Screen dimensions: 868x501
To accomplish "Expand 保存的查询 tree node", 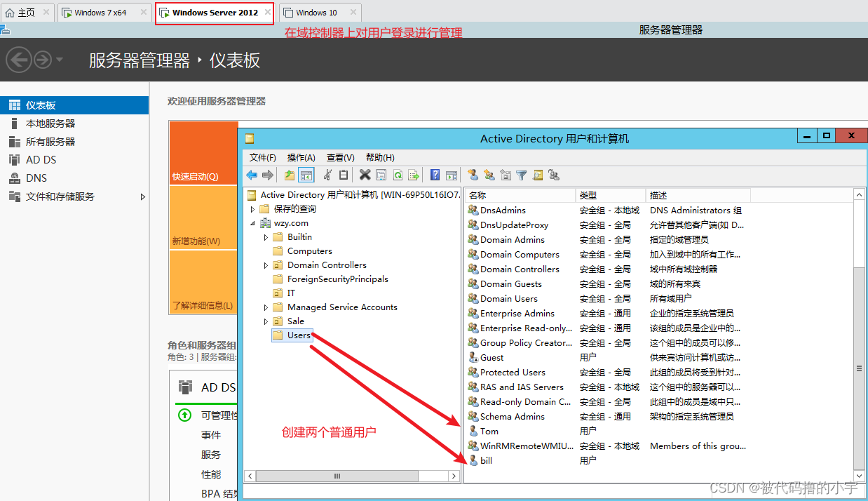I will click(x=253, y=209).
